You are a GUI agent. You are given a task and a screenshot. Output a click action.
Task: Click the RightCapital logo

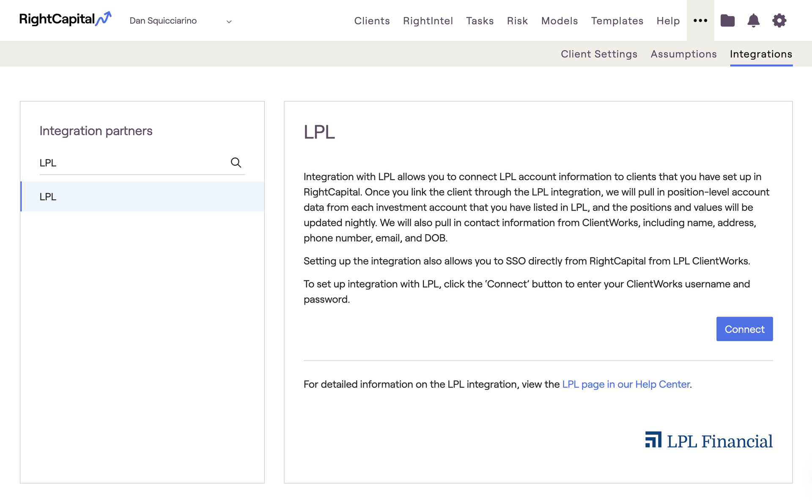click(66, 19)
